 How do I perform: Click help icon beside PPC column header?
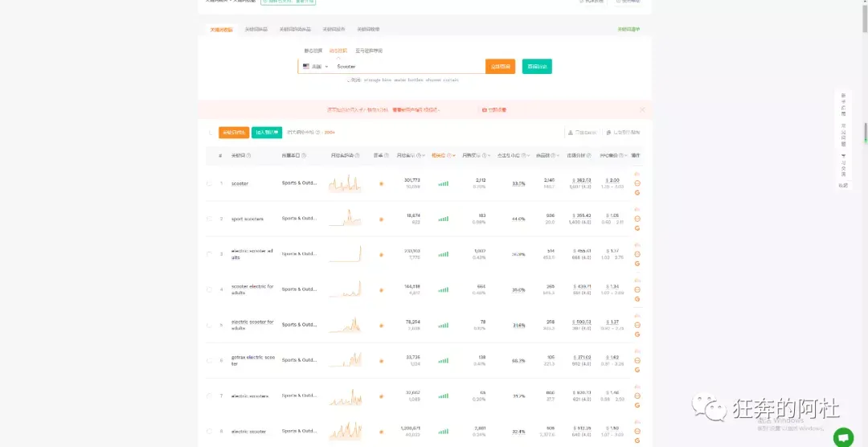click(623, 156)
